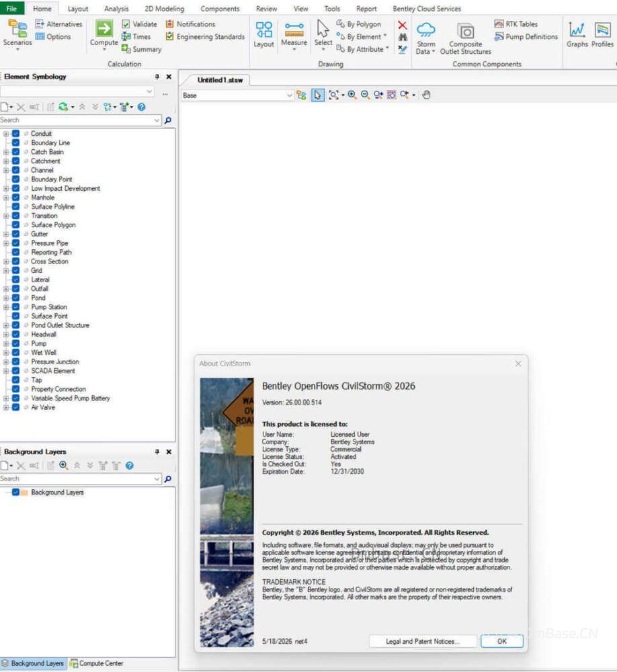Open Notifications panel from ribbon
Screen dimensions: 617x672
190,24
